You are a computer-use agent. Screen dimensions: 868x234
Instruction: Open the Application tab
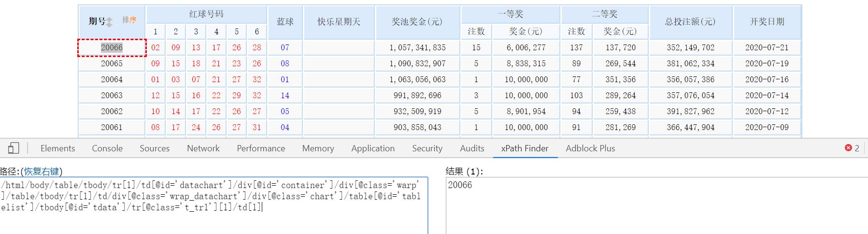point(373,148)
